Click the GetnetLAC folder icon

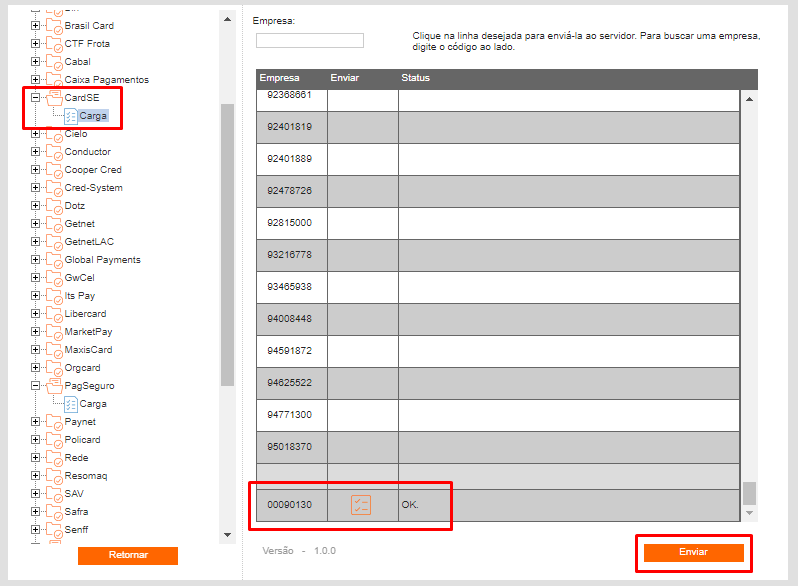point(54,242)
